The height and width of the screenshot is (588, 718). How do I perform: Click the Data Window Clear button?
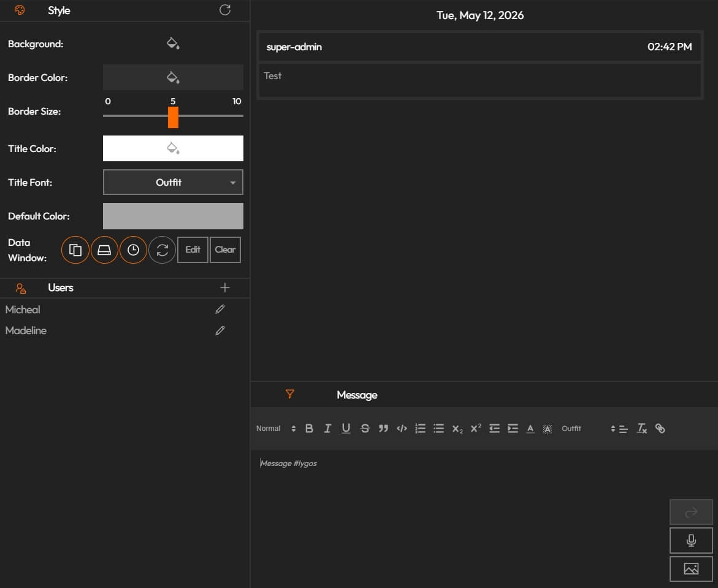coord(225,250)
